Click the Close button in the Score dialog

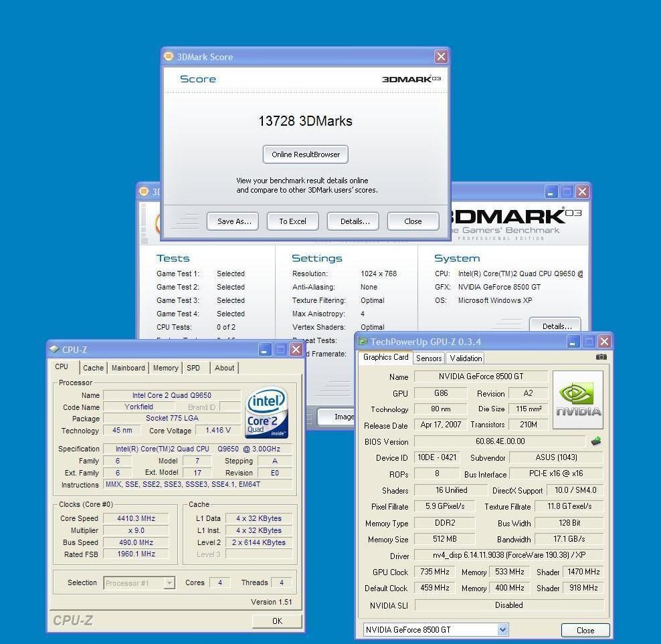[413, 221]
